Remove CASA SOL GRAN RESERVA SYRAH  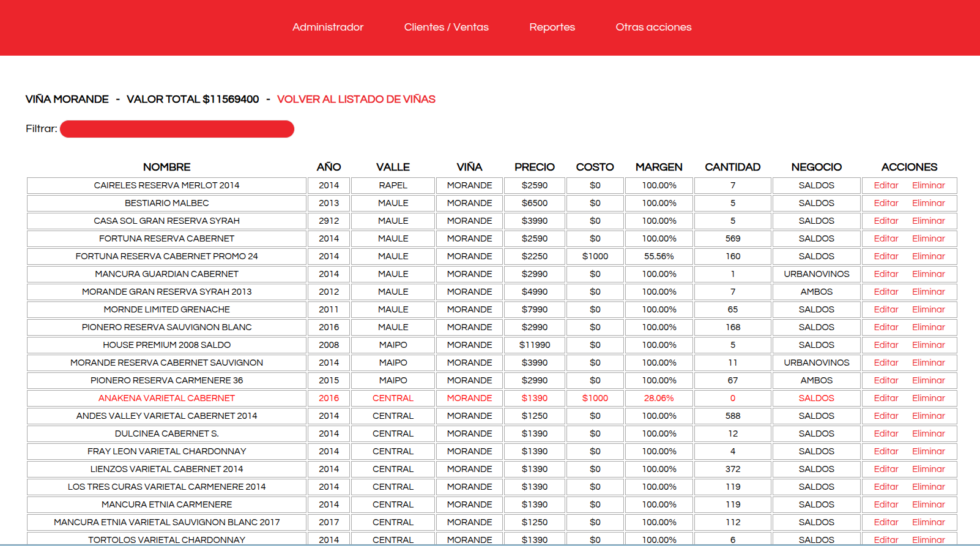click(x=929, y=221)
